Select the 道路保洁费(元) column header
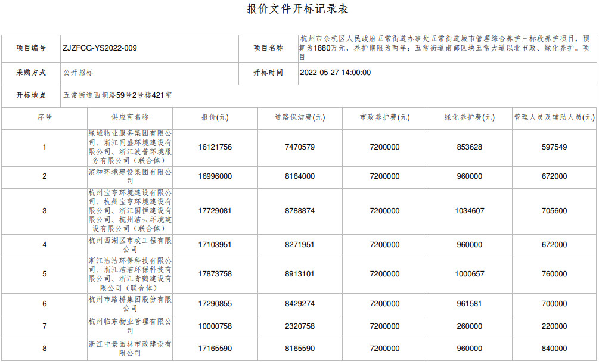Image resolution: width=599 pixels, height=364 pixels. click(299, 117)
